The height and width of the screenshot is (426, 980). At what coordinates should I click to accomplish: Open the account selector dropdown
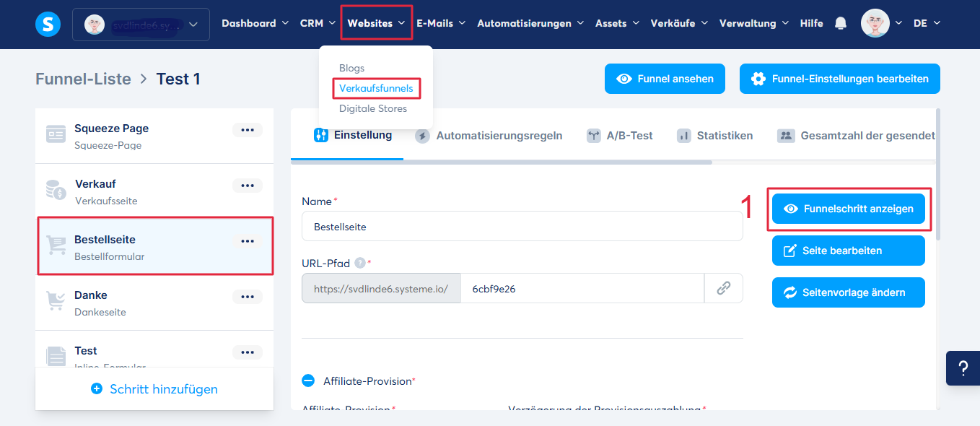pyautogui.click(x=141, y=25)
